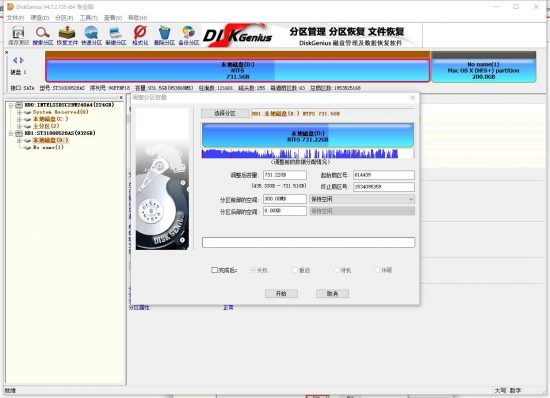Expand the System Reserved(0) tree node

coord(19,112)
